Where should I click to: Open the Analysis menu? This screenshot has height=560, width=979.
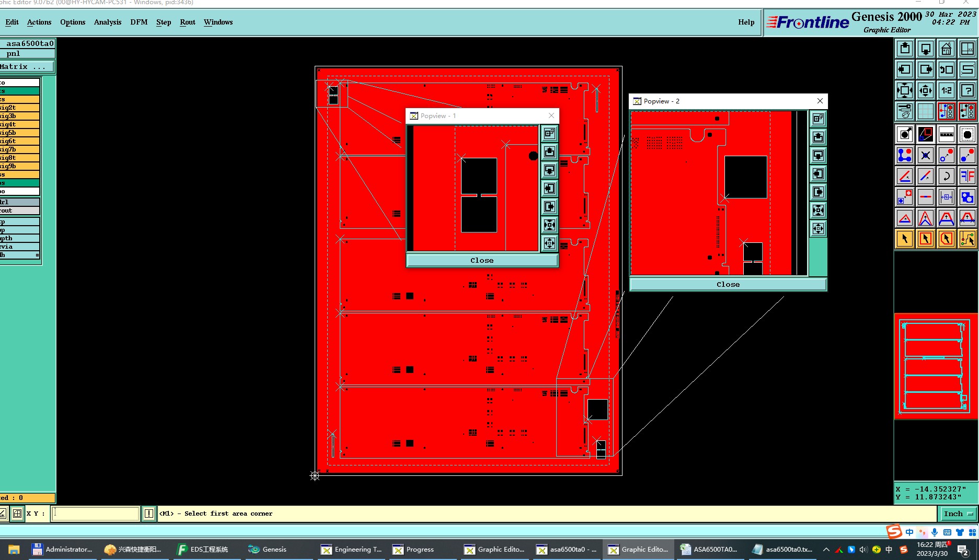108,22
